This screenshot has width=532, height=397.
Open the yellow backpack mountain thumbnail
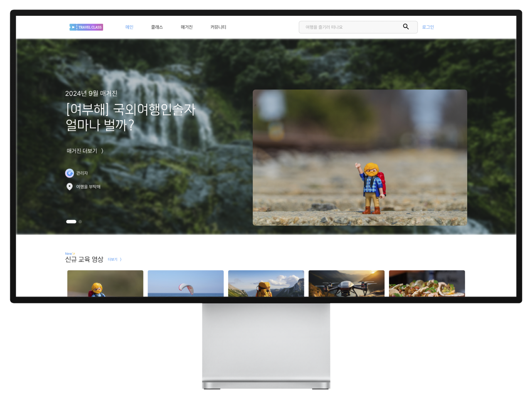266,284
